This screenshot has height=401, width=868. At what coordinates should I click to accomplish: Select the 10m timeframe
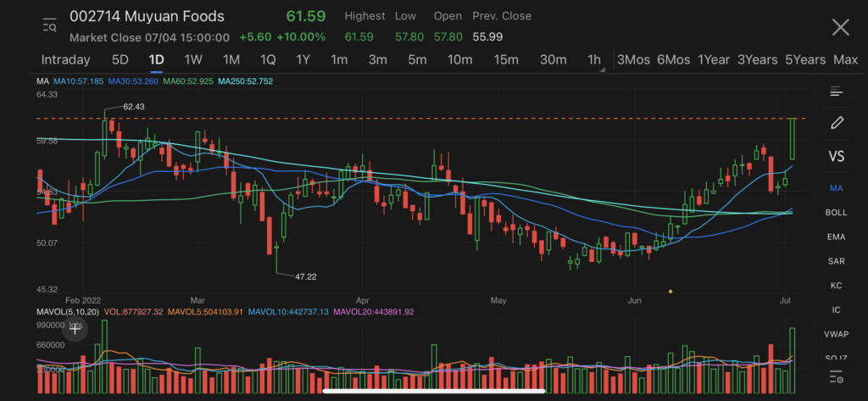pyautogui.click(x=459, y=60)
